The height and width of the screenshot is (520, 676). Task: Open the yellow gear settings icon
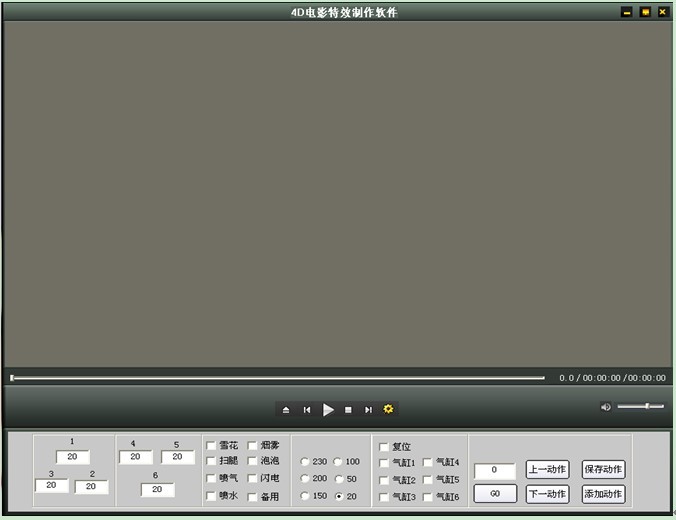(389, 409)
